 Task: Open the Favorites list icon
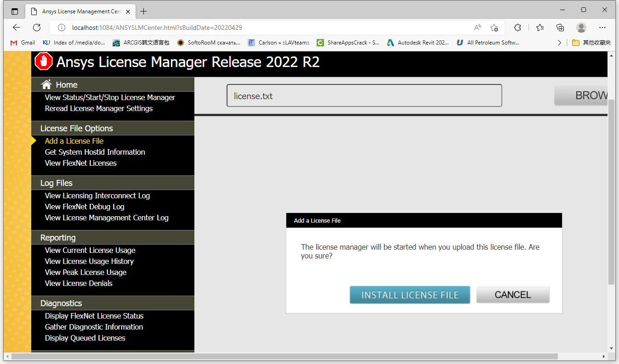540,28
